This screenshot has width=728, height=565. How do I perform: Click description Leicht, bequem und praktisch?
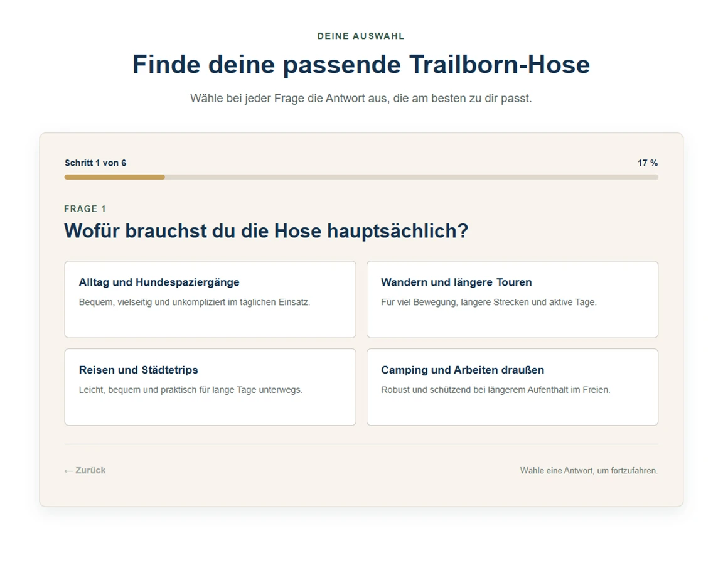(x=191, y=390)
